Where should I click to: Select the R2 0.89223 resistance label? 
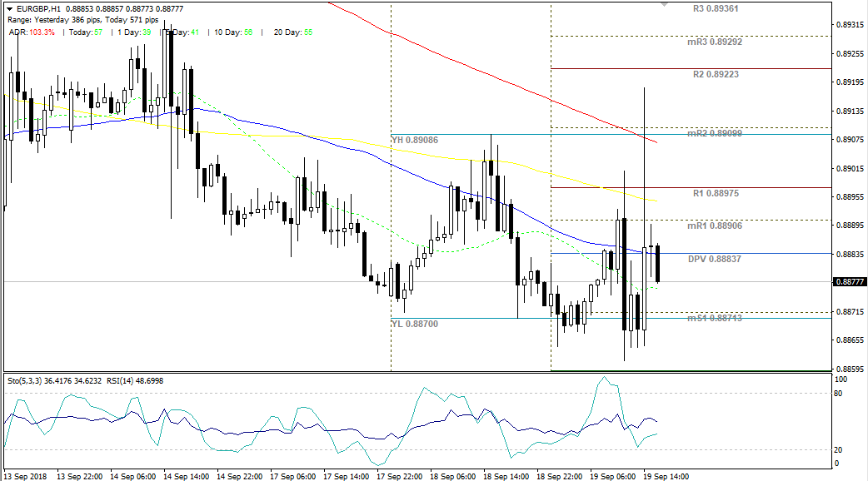[716, 74]
